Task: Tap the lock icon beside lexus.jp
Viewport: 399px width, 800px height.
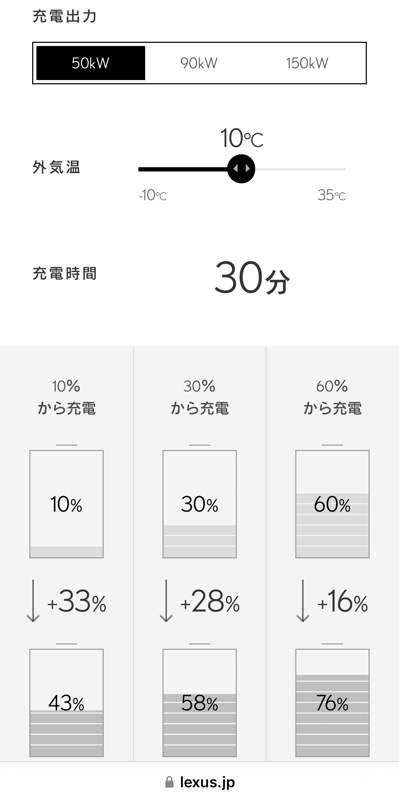Action: pos(169,782)
